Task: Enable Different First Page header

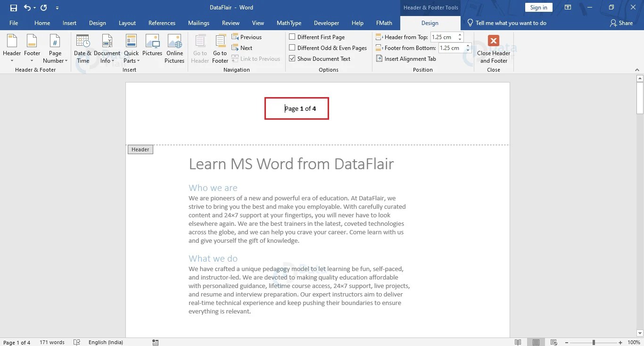Action: click(292, 37)
